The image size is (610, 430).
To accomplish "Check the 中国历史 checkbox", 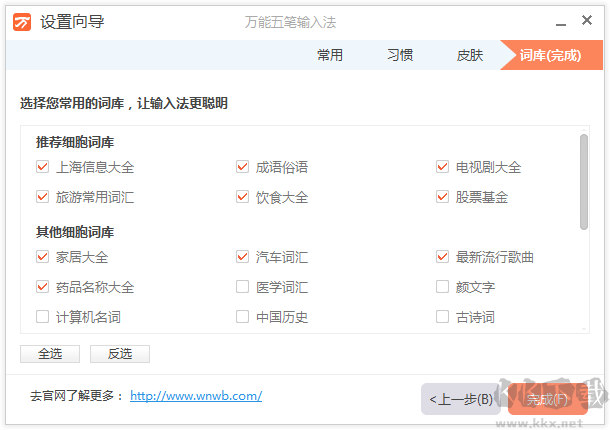I will click(x=242, y=317).
